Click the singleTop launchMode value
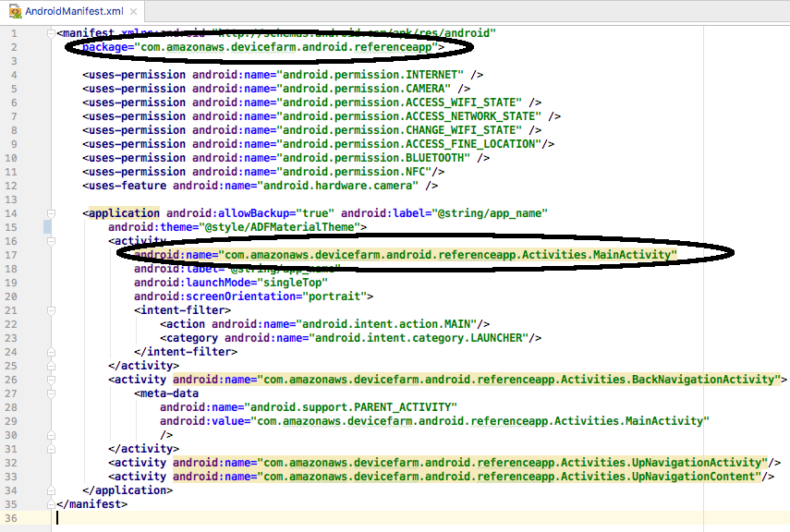The height and width of the screenshot is (532, 790). (x=292, y=283)
